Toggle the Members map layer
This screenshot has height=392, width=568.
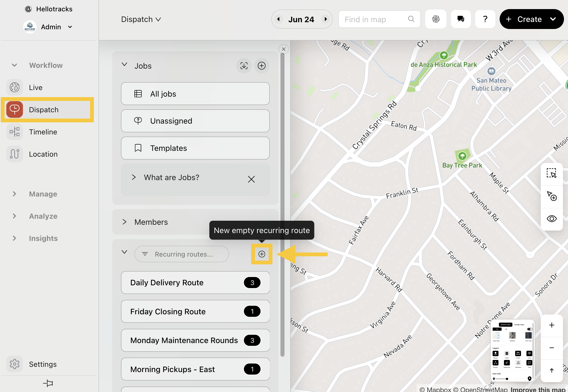tap(518, 363)
